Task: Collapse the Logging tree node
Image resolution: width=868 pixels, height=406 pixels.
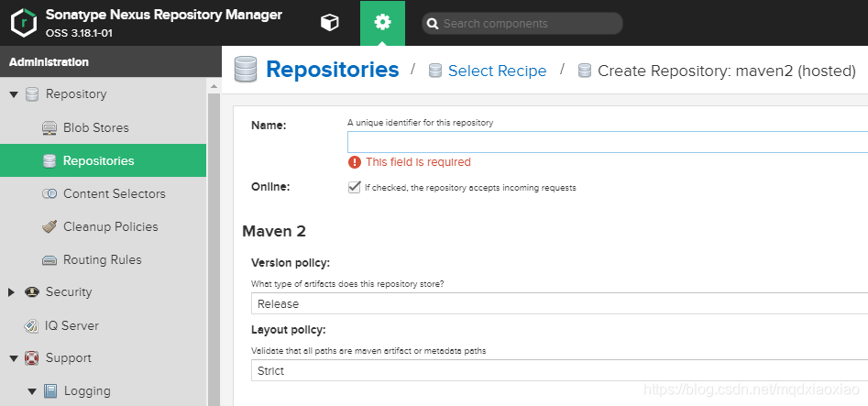Action: tap(32, 391)
